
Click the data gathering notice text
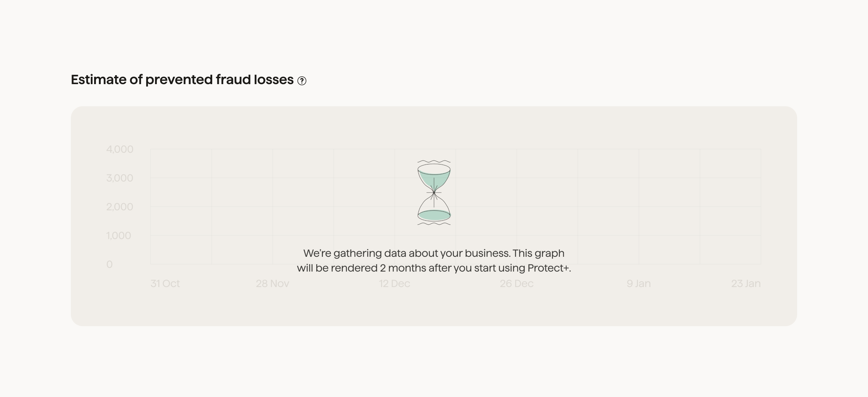434,261
